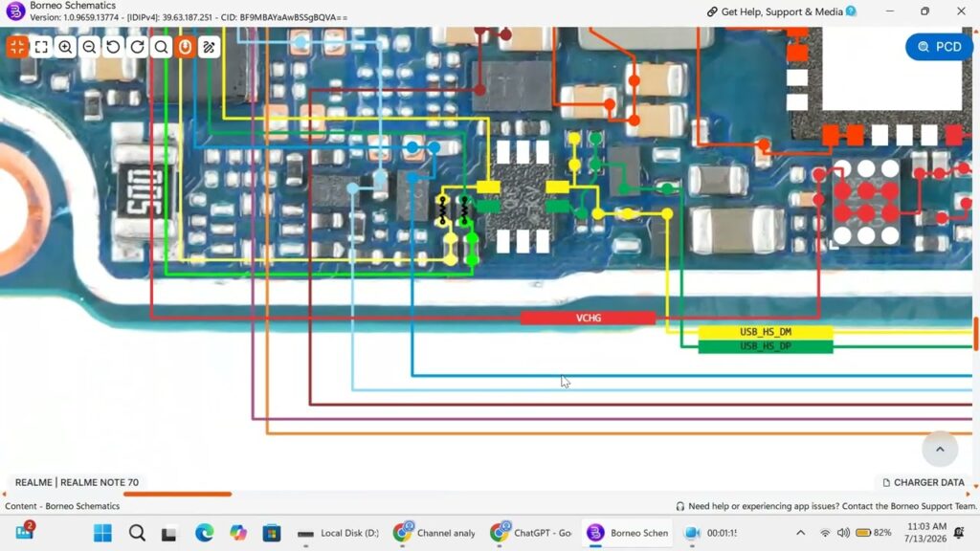Show hidden system tray icons chevron
The image size is (980, 551).
800,533
